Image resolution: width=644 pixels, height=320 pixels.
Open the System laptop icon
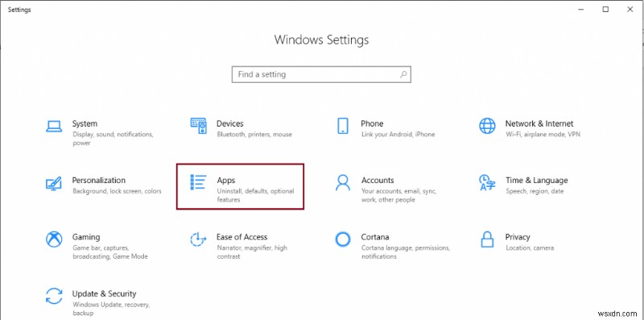pos(54,127)
